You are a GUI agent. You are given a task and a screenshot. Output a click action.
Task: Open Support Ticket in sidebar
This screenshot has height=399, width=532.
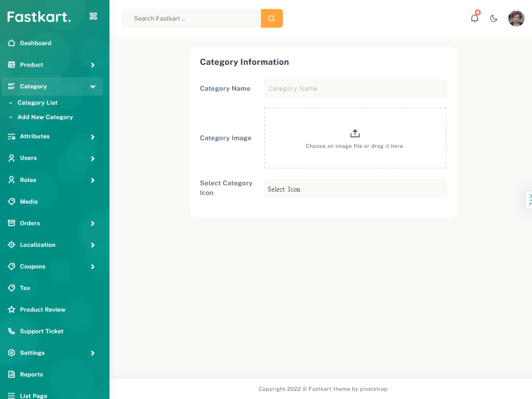(x=41, y=331)
